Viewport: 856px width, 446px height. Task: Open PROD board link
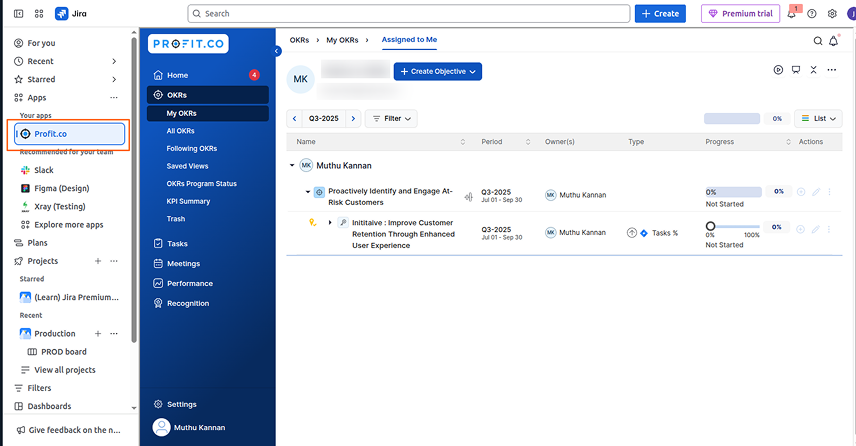pyautogui.click(x=64, y=352)
